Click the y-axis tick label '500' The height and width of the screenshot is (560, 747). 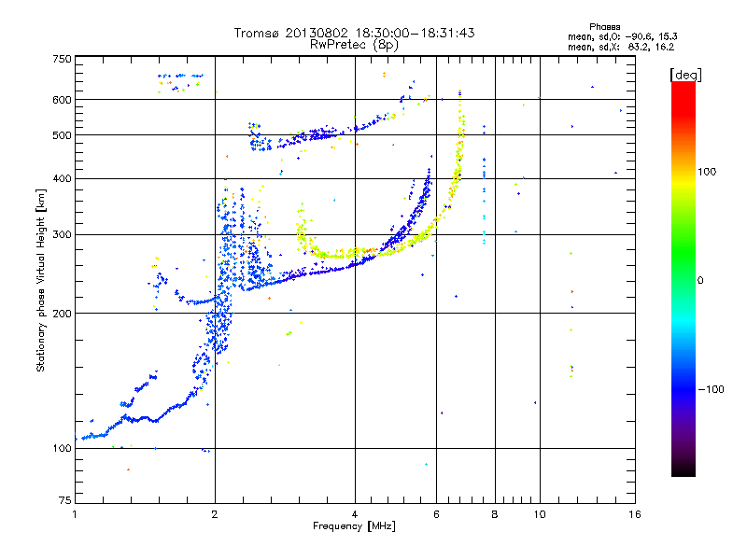pos(62,135)
